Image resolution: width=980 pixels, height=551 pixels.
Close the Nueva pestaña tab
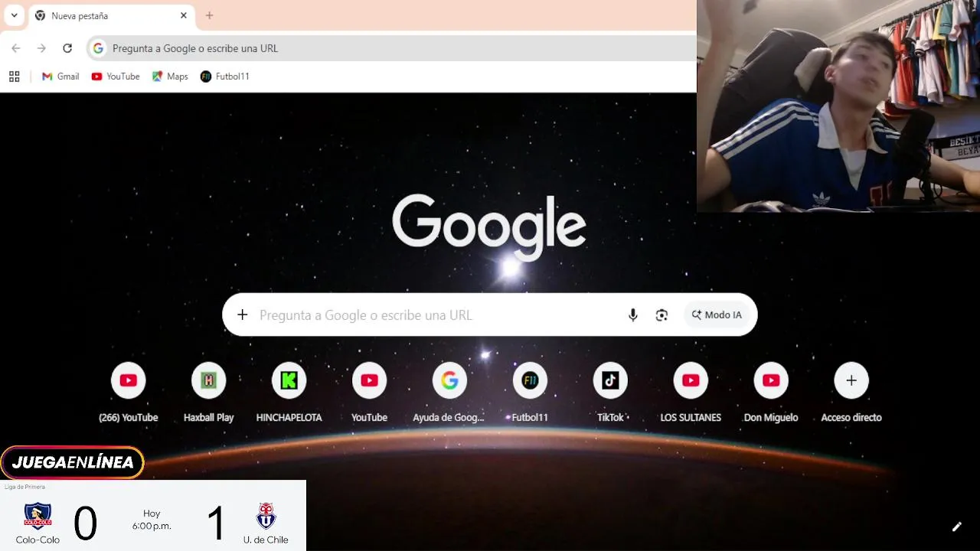(184, 15)
